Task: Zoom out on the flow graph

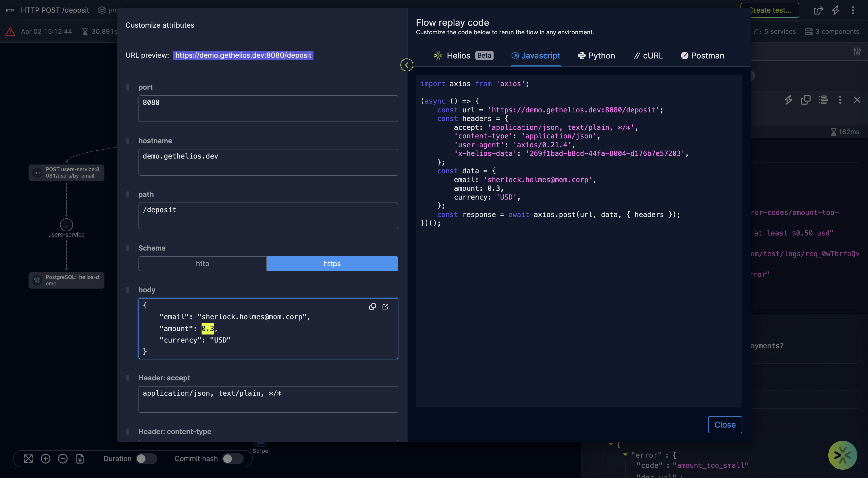Action: pos(63,458)
